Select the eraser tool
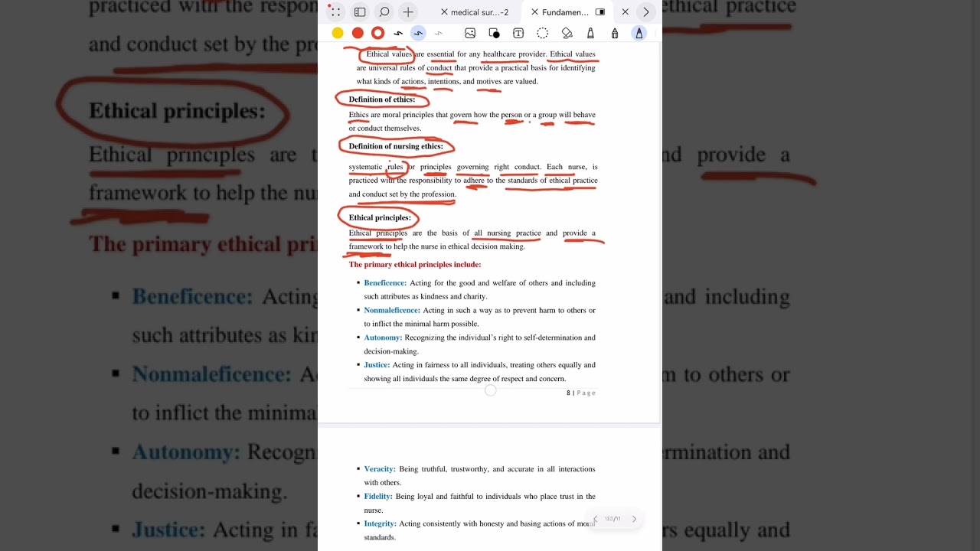The image size is (980, 551). (567, 33)
